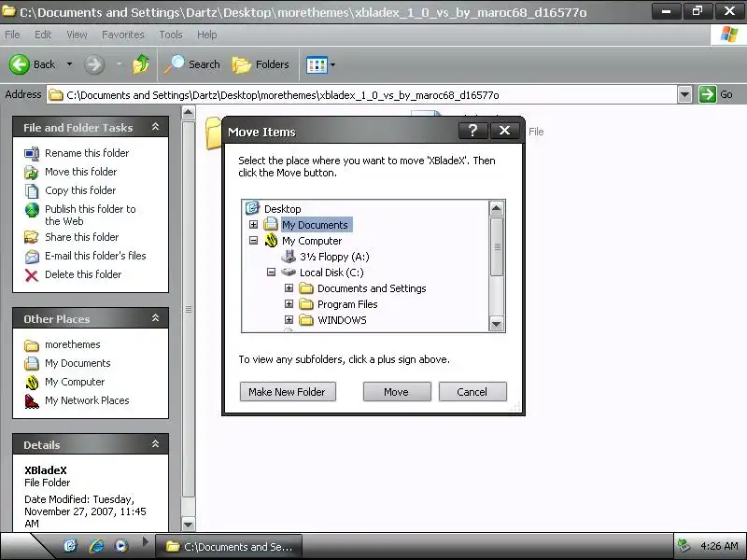
Task: Open My Network Places link
Action: [x=87, y=400]
